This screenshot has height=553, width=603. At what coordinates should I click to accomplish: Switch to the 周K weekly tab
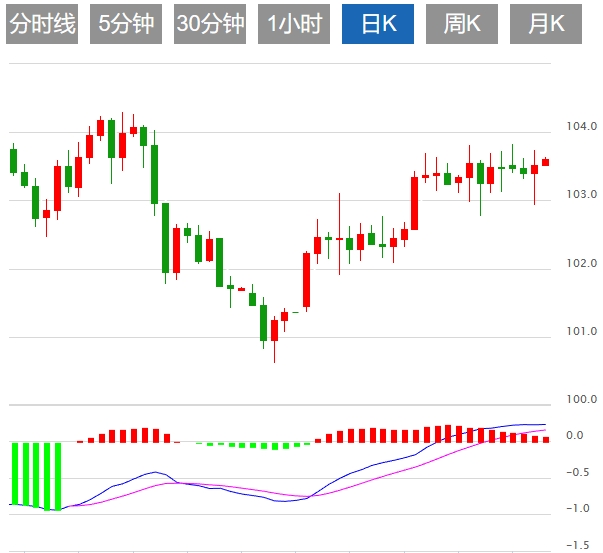462,25
